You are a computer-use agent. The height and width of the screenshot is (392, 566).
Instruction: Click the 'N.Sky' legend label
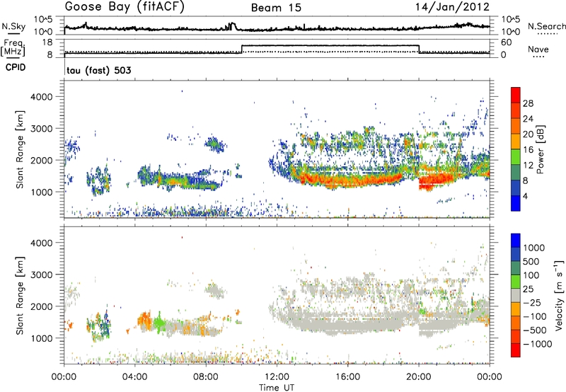coord(13,26)
